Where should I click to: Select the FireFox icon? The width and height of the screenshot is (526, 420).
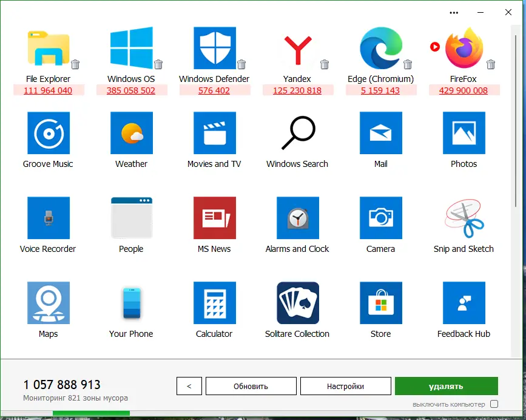(x=464, y=47)
